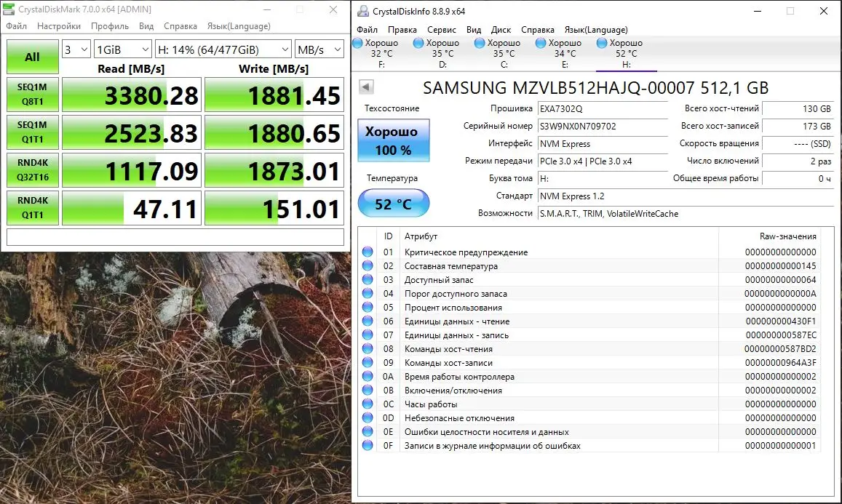The width and height of the screenshot is (842, 504).
Task: Click transfer mode value PCIe 3.0 x4 | PCIe 3.0 x4
Action: tap(603, 161)
